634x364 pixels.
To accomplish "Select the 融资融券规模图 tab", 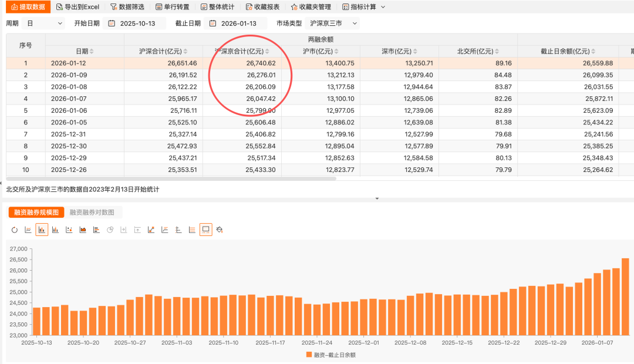I will pyautogui.click(x=36, y=213).
